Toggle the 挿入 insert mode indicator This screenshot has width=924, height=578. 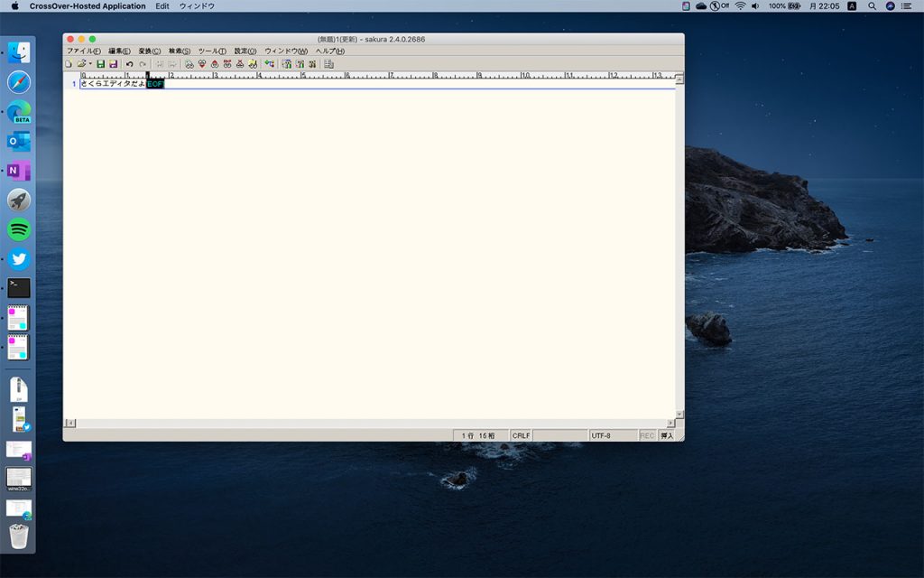(667, 435)
